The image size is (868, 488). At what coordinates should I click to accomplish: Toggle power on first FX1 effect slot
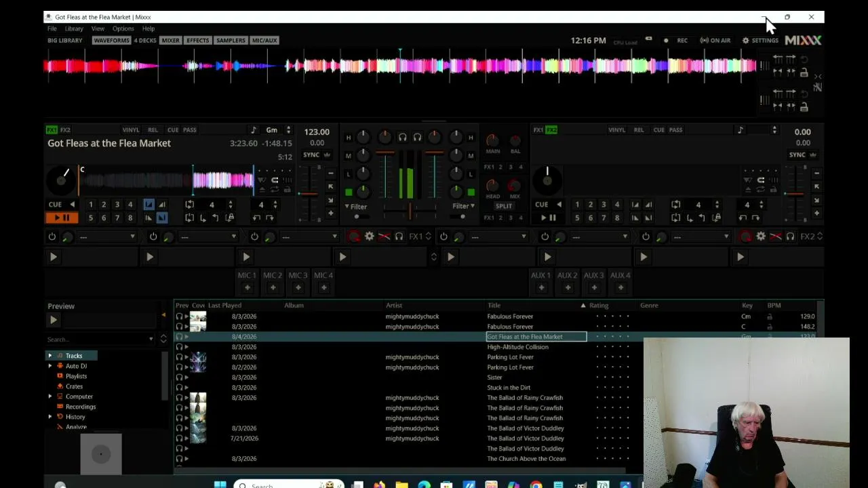[x=52, y=237]
